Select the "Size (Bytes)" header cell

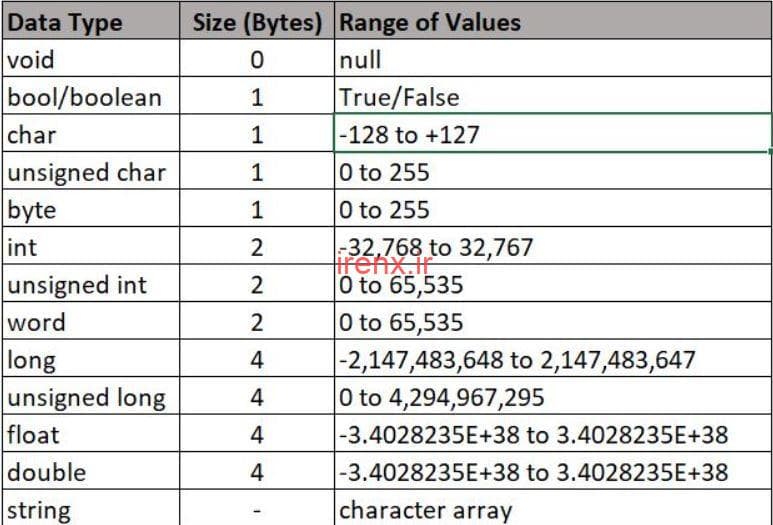(257, 22)
